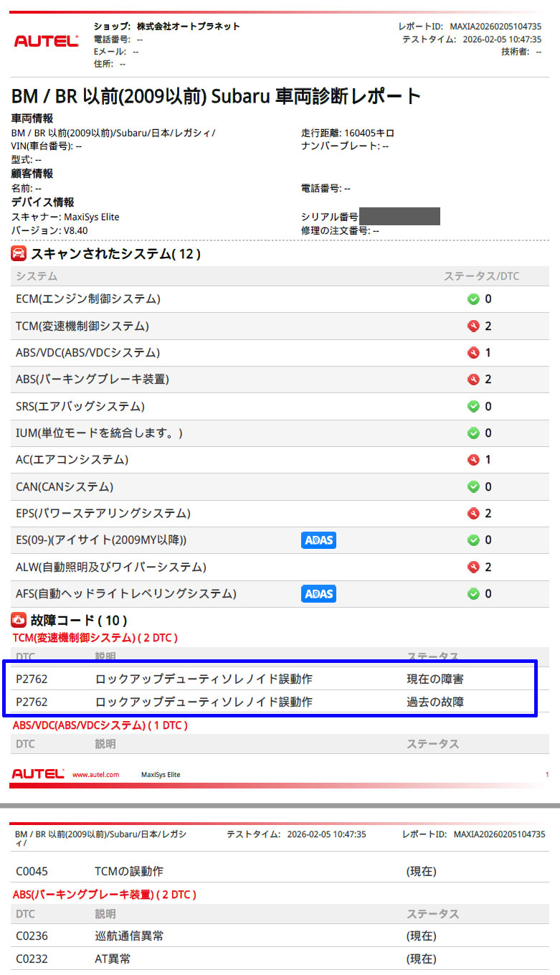Click the red wrench icon for ALW system
The width and height of the screenshot is (560, 975).
pos(473,567)
